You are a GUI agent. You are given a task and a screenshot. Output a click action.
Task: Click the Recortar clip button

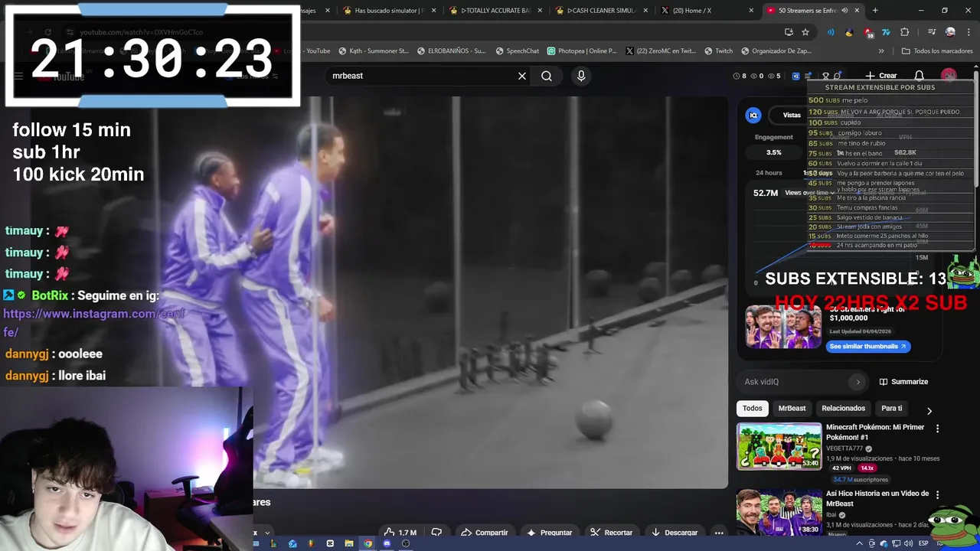(611, 533)
